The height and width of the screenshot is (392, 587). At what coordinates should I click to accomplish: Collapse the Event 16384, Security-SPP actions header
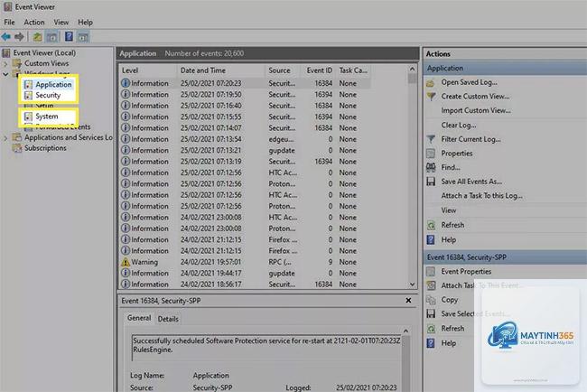pyautogui.click(x=505, y=257)
